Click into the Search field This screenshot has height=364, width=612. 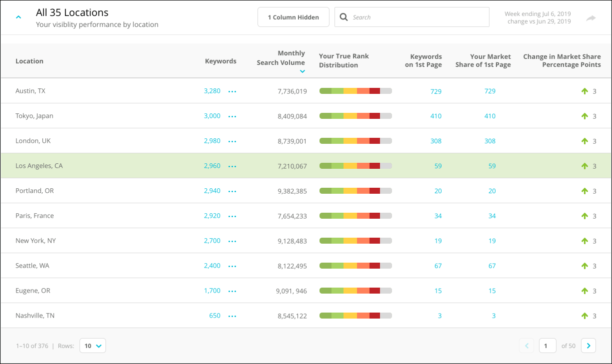coord(412,17)
